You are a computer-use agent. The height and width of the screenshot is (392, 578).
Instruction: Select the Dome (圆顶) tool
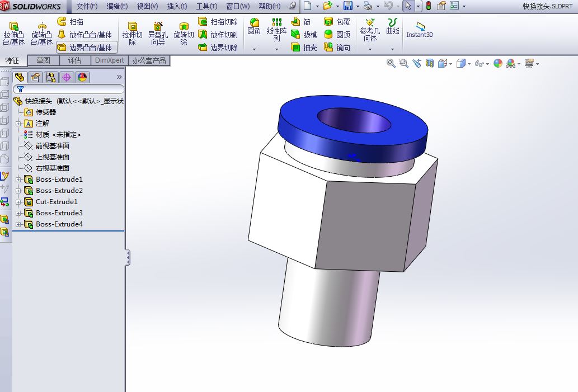pyautogui.click(x=337, y=35)
